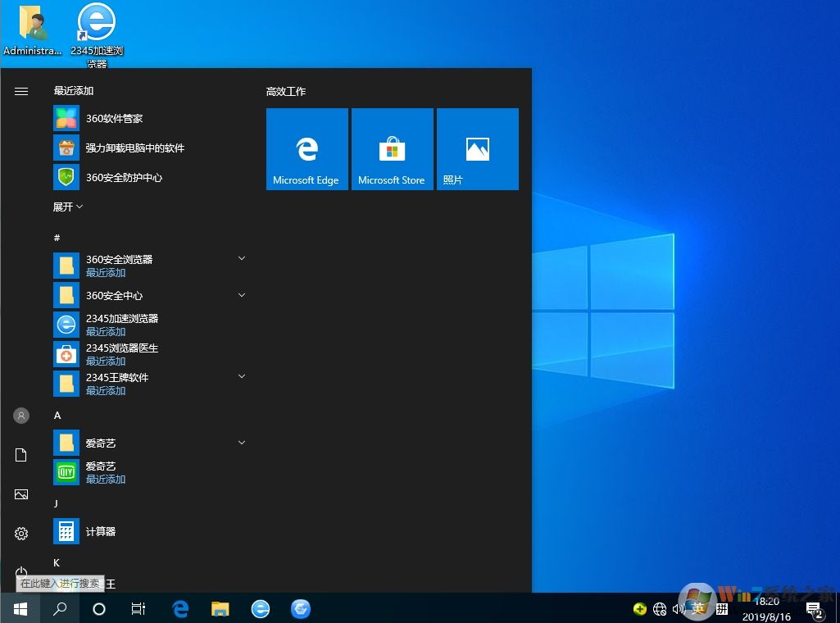Image resolution: width=840 pixels, height=623 pixels.
Task: Launch 360软件管家 from recently added list
Action: (x=114, y=118)
